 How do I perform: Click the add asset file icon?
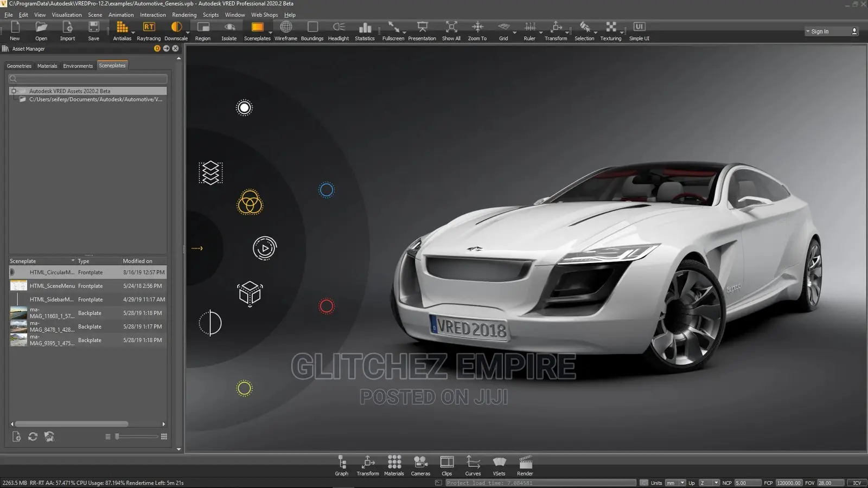16,436
